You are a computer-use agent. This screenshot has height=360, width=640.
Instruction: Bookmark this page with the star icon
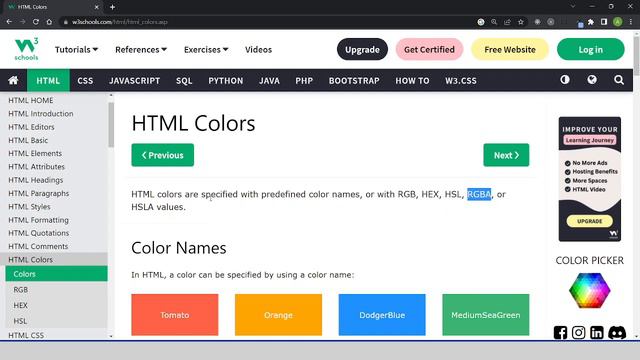click(x=520, y=22)
